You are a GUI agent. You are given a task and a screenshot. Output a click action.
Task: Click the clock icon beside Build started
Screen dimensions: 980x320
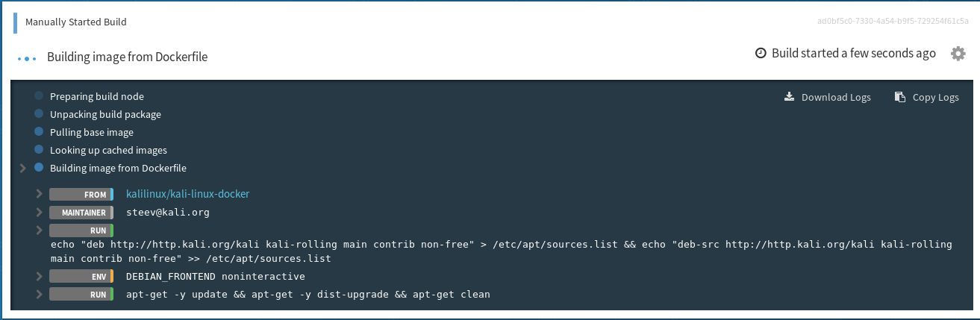tap(761, 54)
